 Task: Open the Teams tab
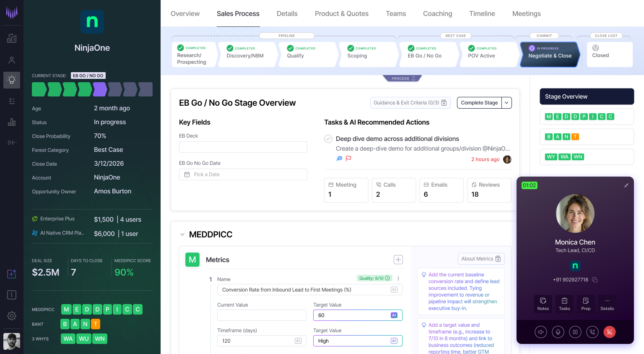point(396,14)
